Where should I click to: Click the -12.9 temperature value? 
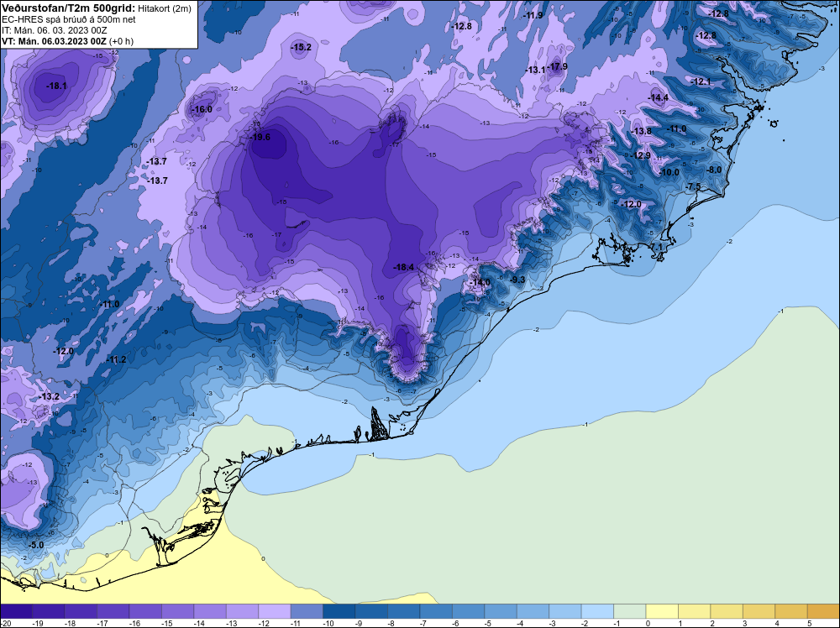coord(641,155)
